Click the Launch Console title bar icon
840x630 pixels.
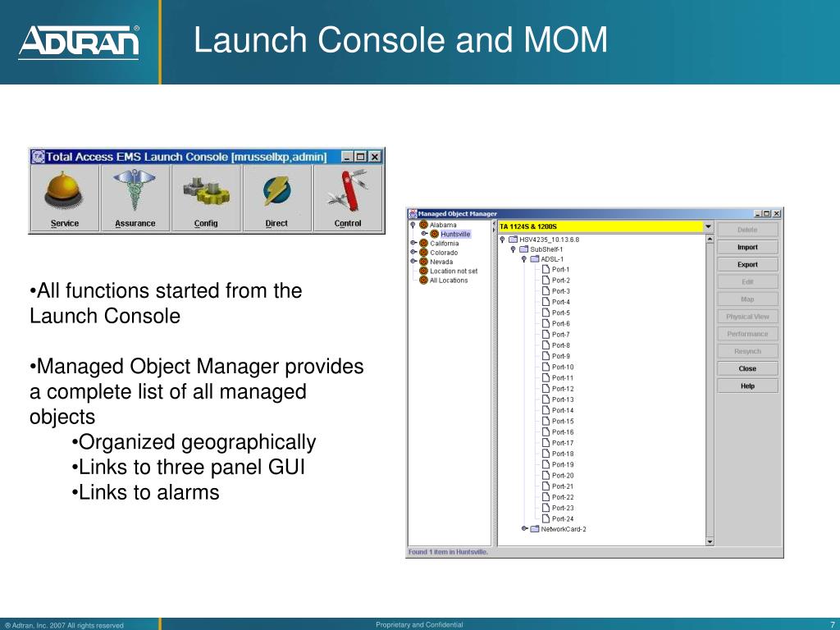38,157
